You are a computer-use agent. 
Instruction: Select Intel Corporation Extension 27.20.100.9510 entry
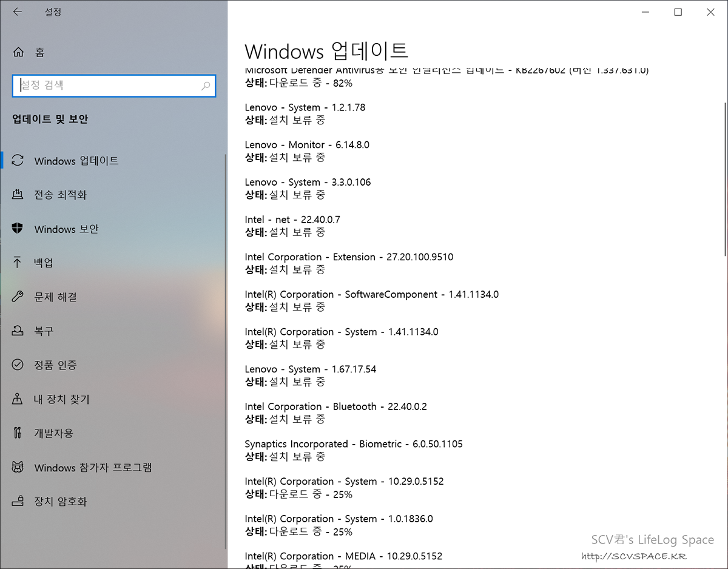pos(349,257)
